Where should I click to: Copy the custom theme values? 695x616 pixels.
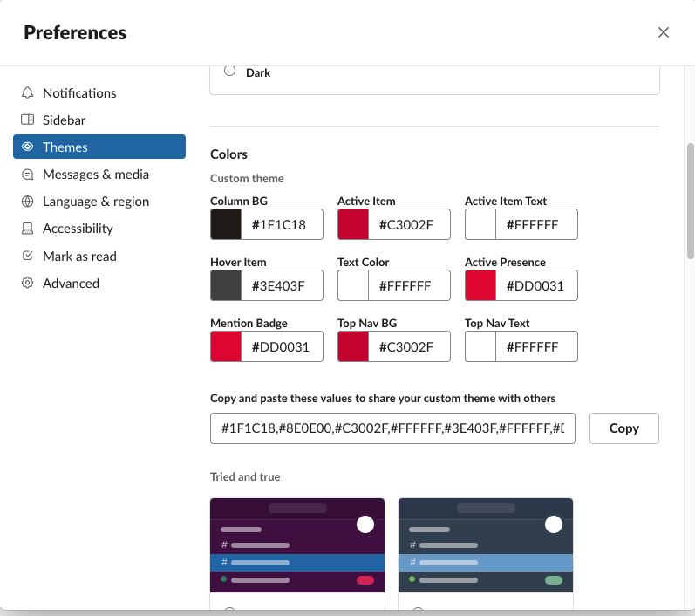click(x=623, y=428)
